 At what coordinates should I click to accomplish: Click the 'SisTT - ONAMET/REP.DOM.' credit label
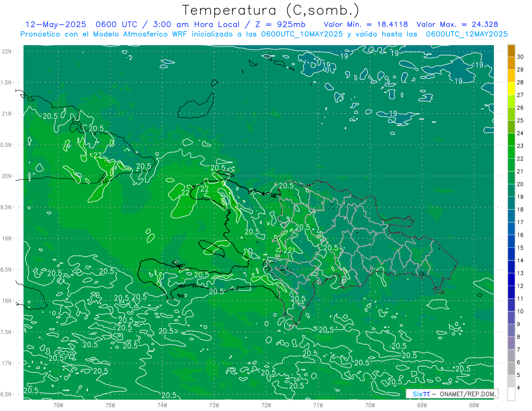point(452,394)
